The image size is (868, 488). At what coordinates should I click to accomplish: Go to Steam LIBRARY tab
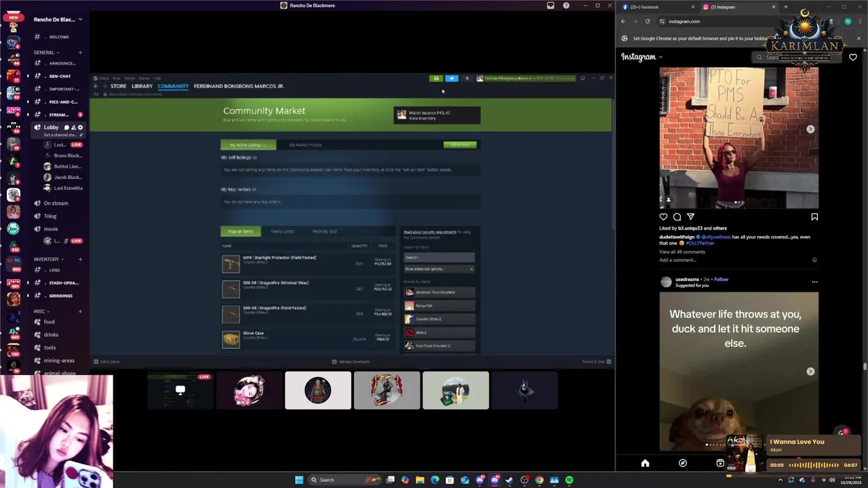[142, 86]
